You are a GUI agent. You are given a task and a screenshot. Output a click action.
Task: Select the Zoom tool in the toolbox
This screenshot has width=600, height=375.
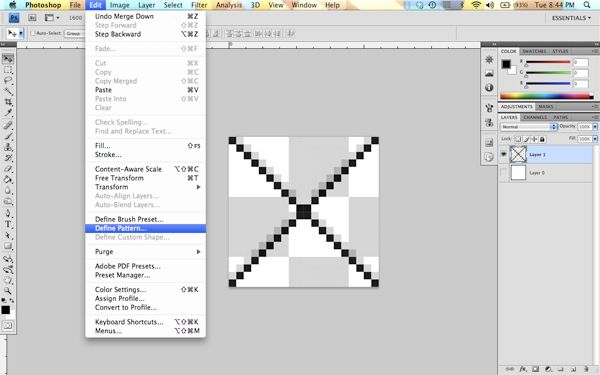coord(8,291)
